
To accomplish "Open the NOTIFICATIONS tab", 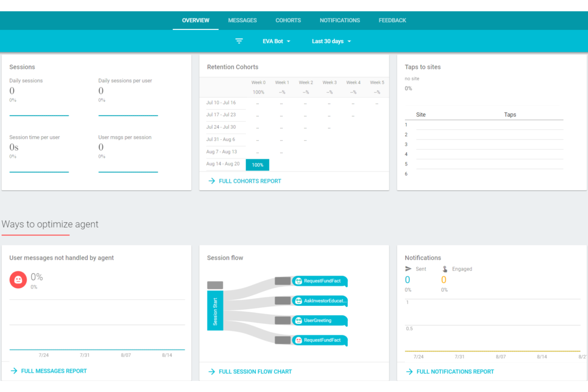I will [x=340, y=20].
